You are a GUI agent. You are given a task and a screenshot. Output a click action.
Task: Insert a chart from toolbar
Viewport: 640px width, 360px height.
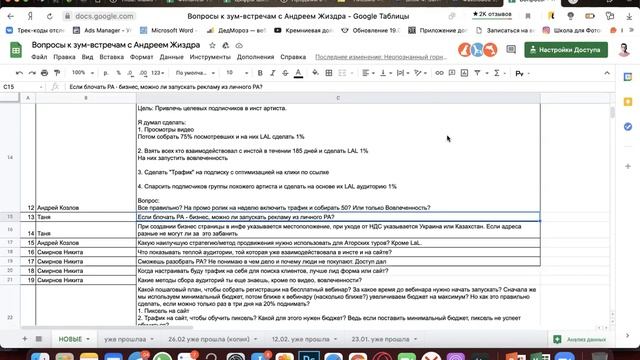464,73
